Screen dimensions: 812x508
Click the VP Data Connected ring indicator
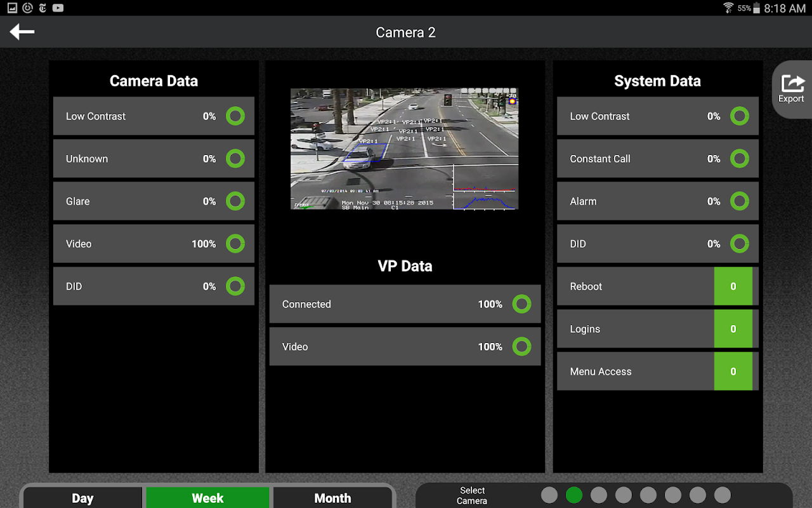(x=521, y=304)
